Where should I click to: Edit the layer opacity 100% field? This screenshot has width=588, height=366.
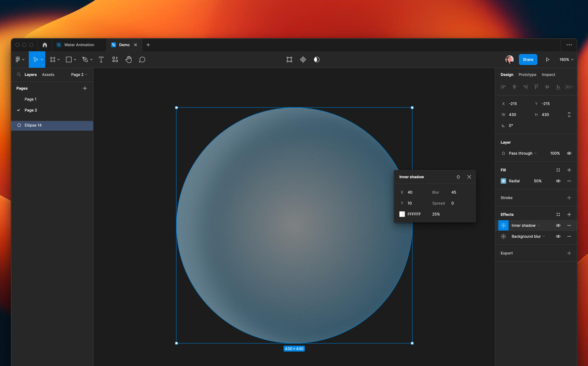[555, 153]
